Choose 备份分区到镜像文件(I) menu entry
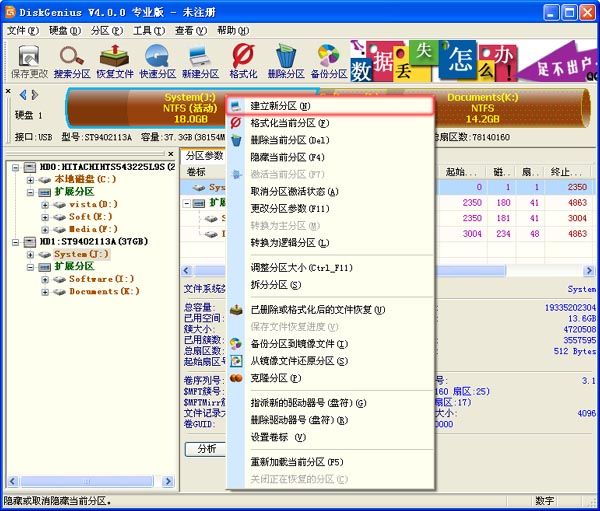The height and width of the screenshot is (511, 600). coord(330,344)
